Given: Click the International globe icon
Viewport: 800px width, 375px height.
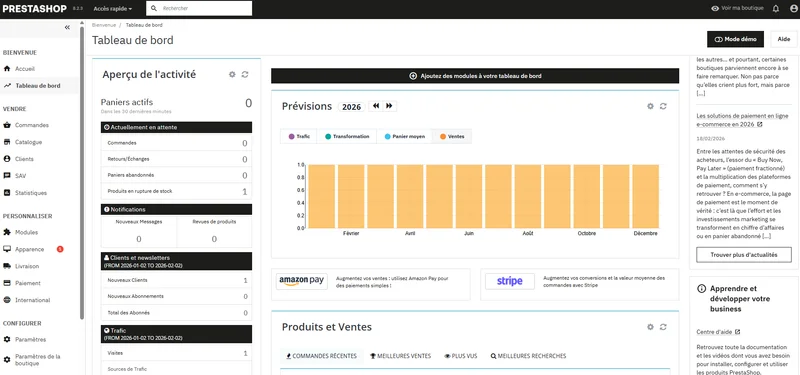Looking at the screenshot, I should point(7,300).
